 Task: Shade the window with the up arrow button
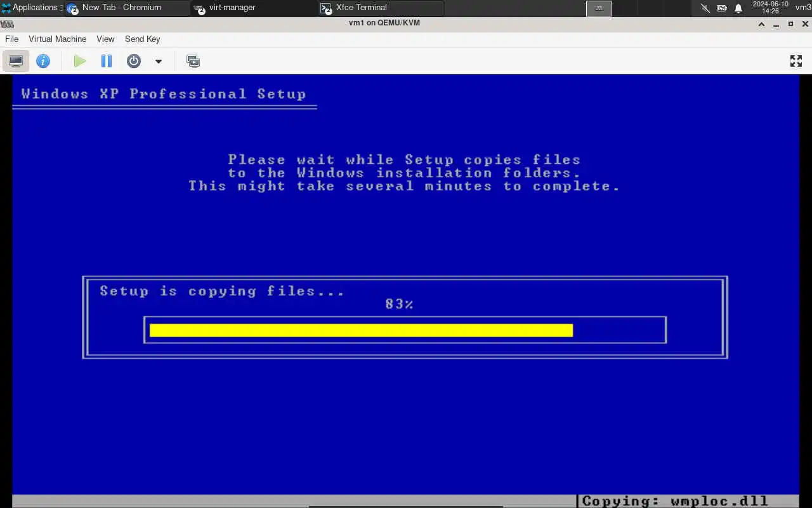(x=762, y=24)
